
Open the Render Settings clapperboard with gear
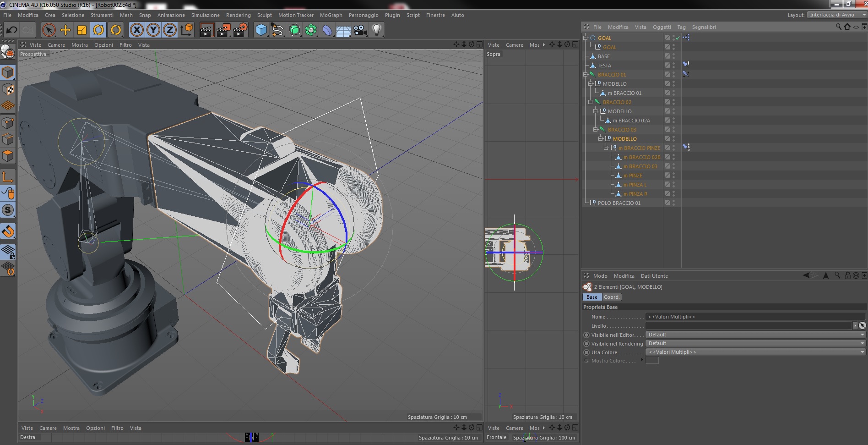[240, 30]
